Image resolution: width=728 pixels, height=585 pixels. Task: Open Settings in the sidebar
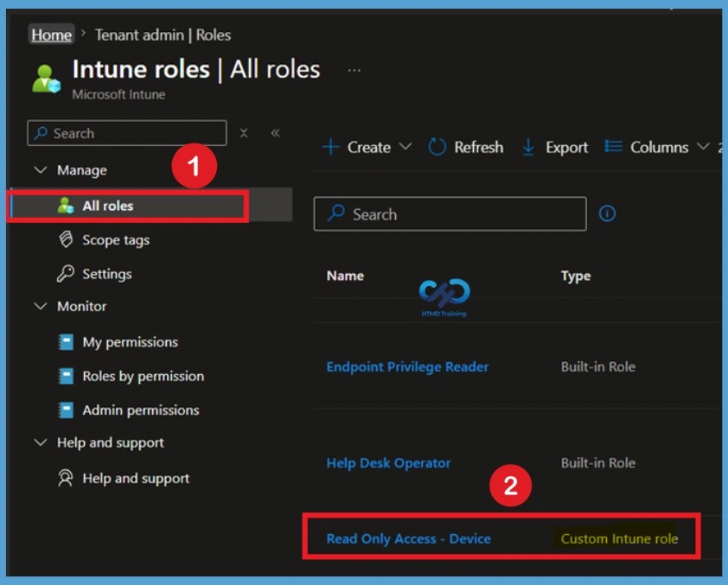point(107,274)
